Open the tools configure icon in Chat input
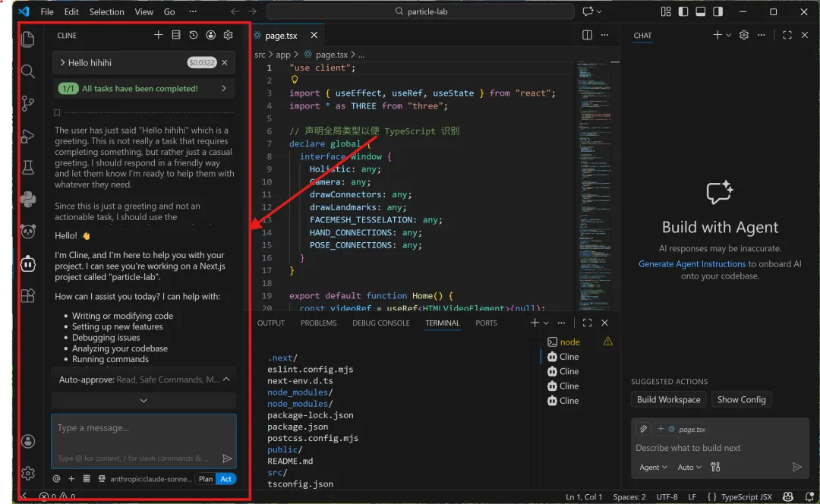The height and width of the screenshot is (504, 820). pyautogui.click(x=715, y=467)
